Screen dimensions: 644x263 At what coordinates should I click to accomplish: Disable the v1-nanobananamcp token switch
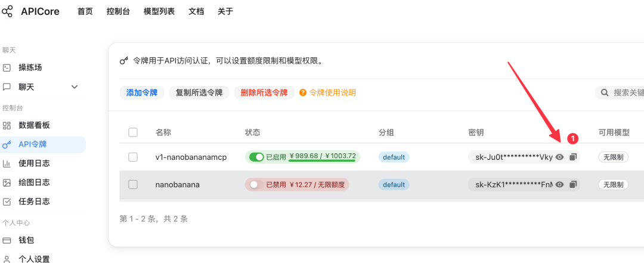(256, 157)
